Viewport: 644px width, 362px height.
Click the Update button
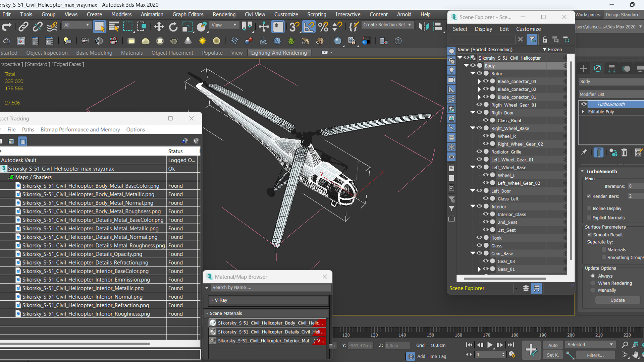click(618, 300)
